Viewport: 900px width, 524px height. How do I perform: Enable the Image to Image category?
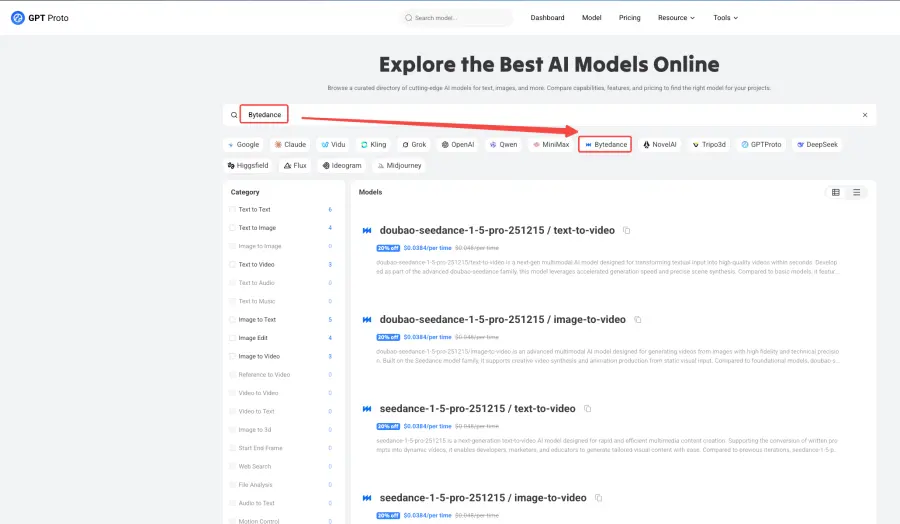pos(232,246)
